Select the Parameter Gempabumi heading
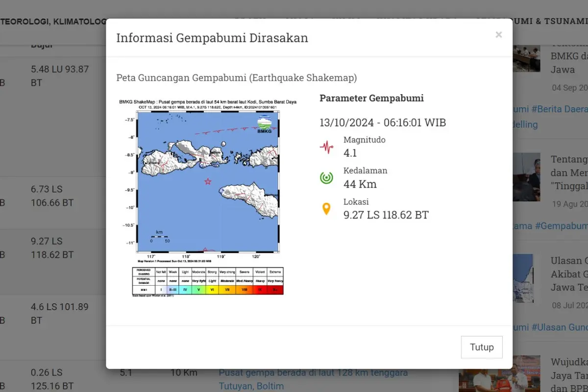Image resolution: width=588 pixels, height=392 pixels. [371, 98]
